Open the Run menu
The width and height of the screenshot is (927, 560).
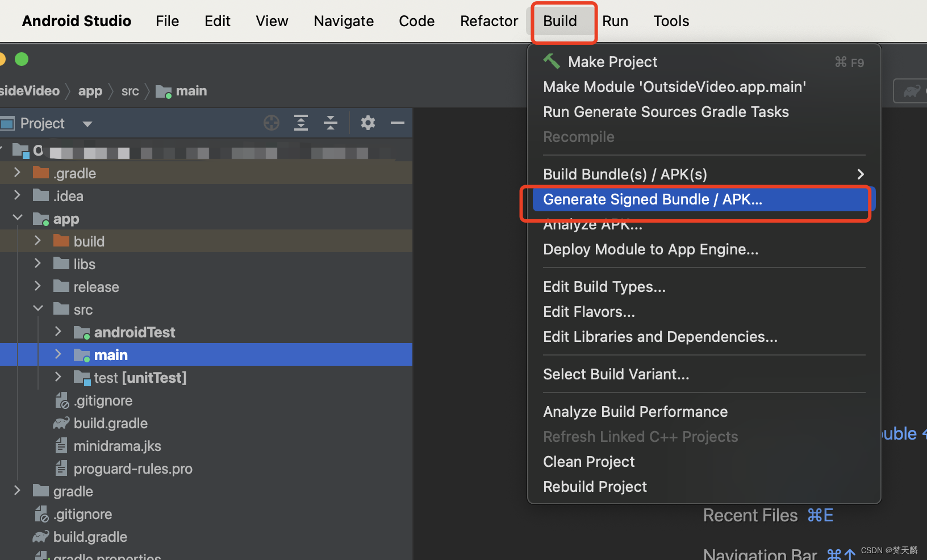point(615,21)
